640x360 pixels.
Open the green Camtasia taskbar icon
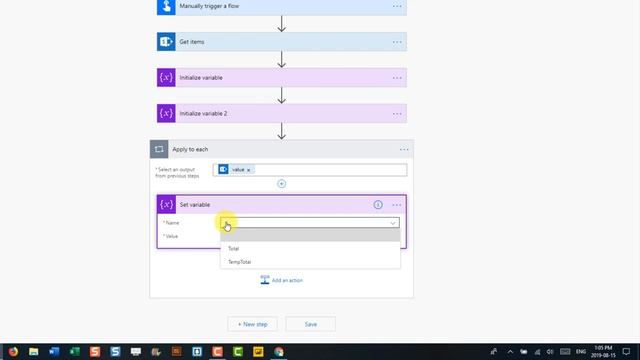(238, 351)
